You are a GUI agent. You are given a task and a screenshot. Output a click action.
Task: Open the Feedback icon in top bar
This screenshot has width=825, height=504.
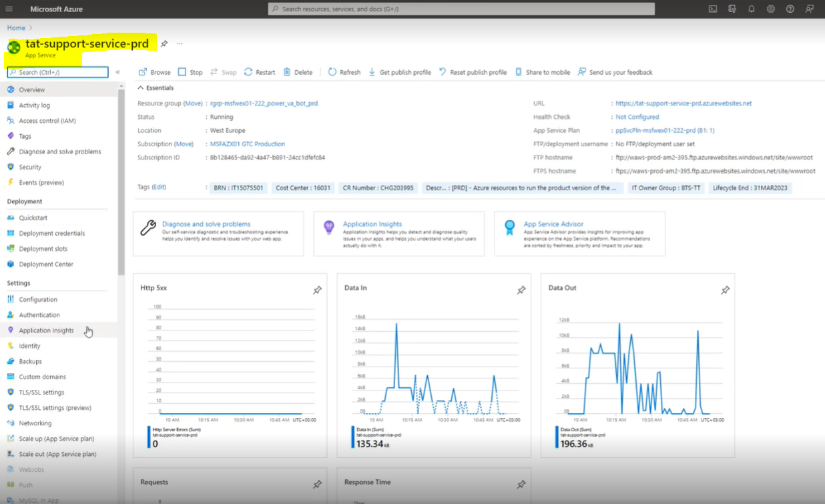(810, 9)
